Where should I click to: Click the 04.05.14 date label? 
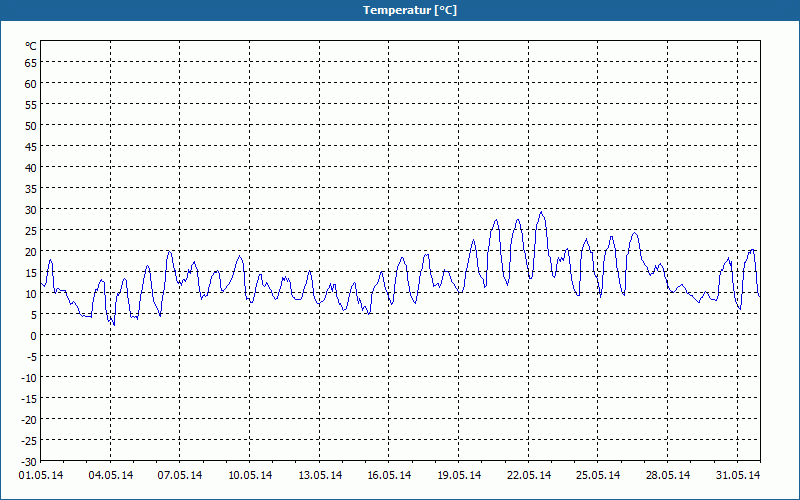click(x=111, y=475)
